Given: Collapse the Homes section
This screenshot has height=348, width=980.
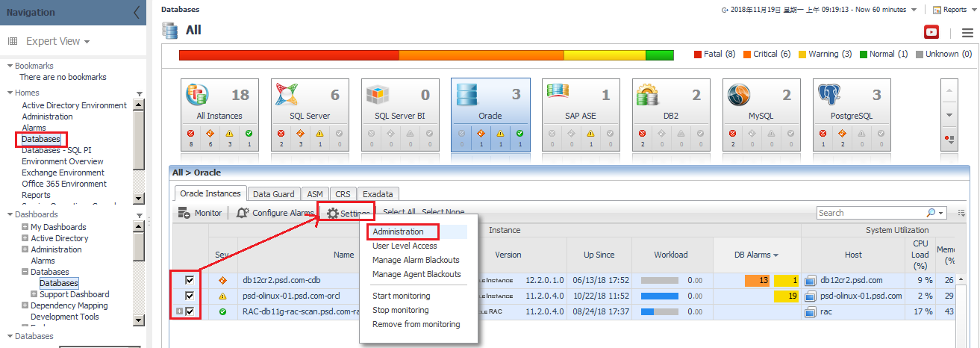Looking at the screenshot, I should pyautogui.click(x=9, y=93).
